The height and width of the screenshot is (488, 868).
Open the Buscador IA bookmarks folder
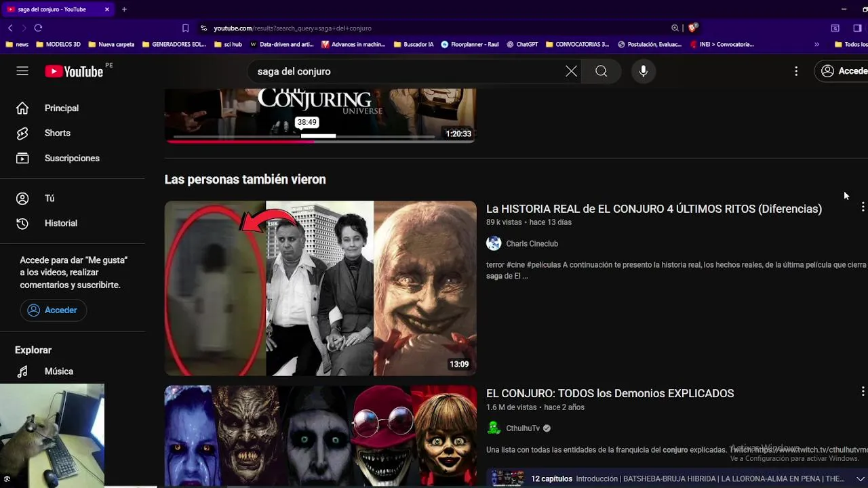click(x=414, y=44)
